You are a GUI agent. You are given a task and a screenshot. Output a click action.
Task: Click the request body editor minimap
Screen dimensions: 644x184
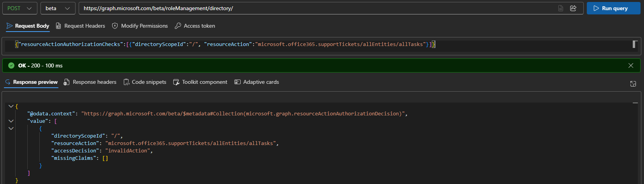point(635,44)
